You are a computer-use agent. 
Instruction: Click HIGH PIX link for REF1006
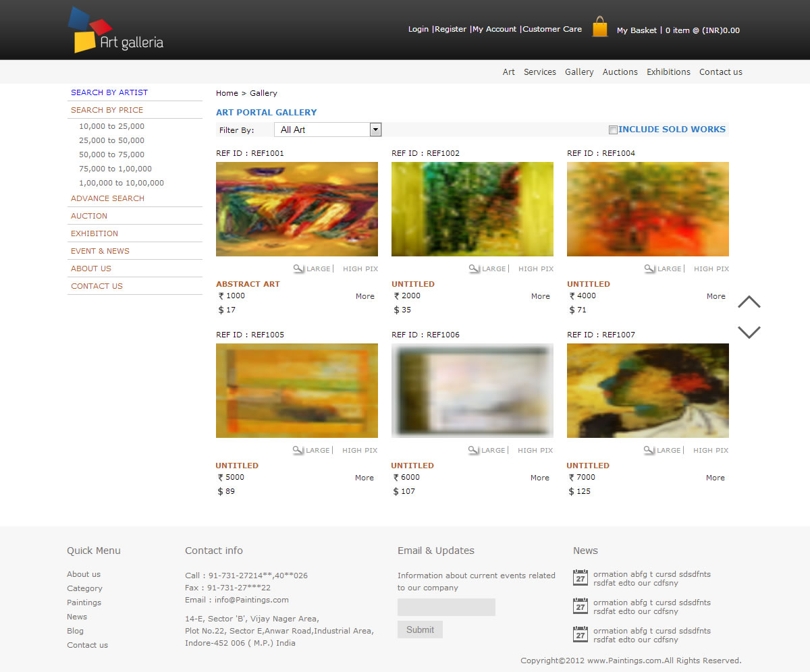[535, 450]
